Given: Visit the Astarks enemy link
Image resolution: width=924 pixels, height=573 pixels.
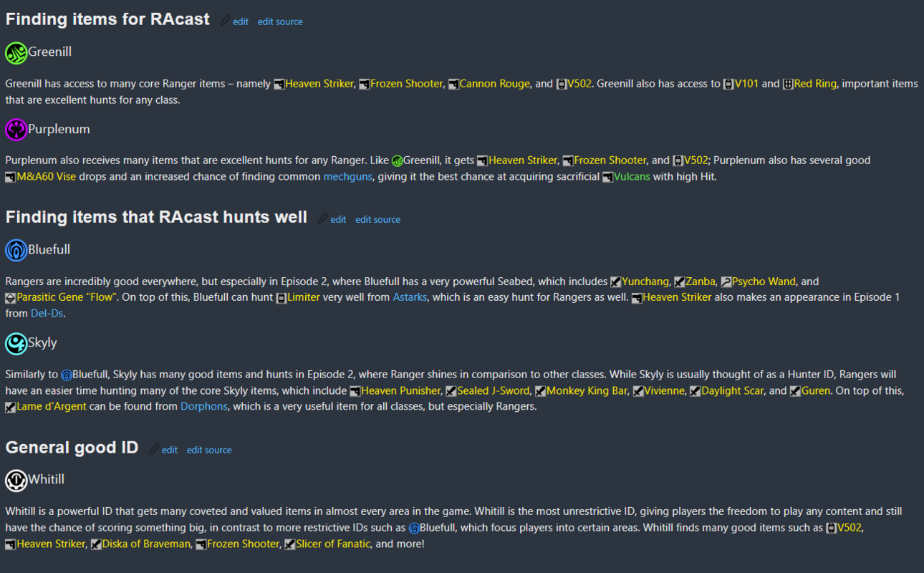Looking at the screenshot, I should coord(410,297).
